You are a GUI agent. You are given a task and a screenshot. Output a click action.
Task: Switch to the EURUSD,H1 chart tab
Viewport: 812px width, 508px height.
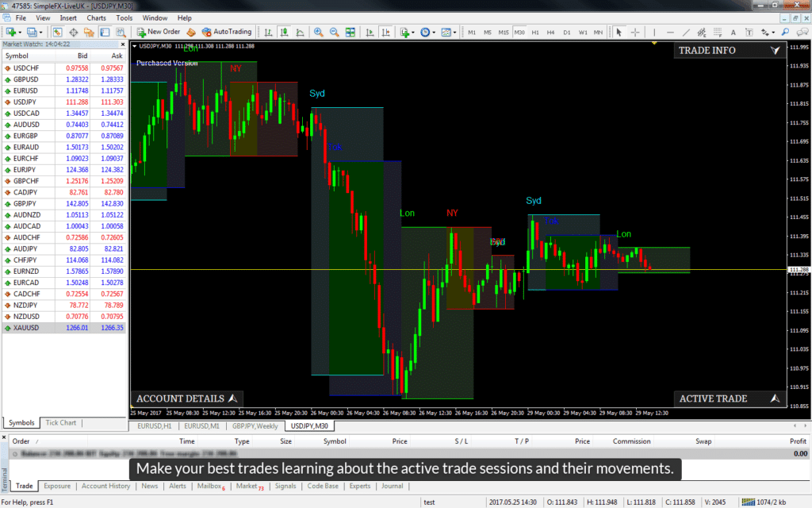155,426
